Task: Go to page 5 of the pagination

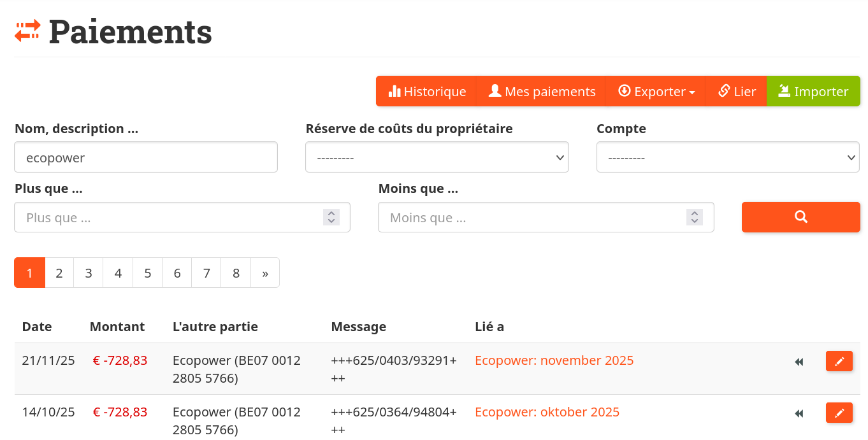Action: click(x=147, y=273)
